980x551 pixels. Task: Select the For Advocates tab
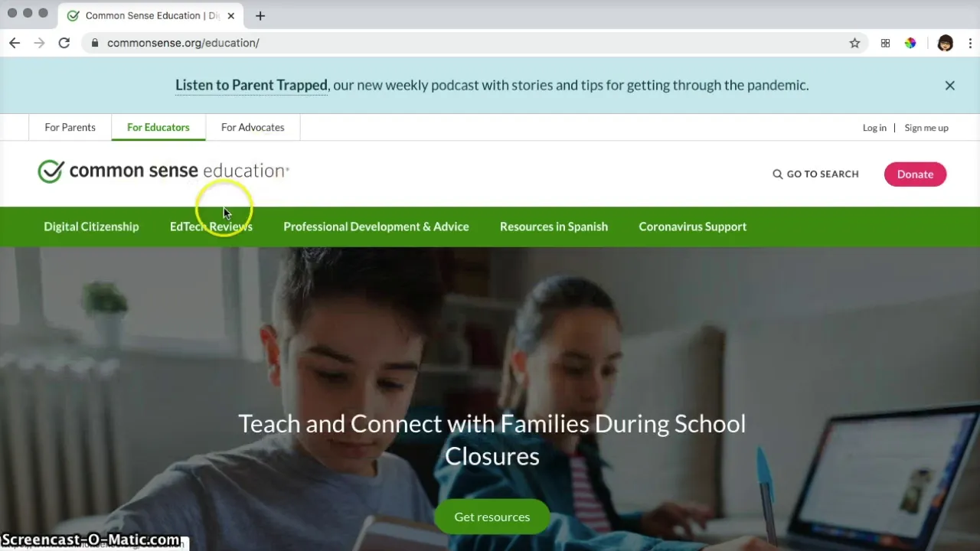pos(253,127)
